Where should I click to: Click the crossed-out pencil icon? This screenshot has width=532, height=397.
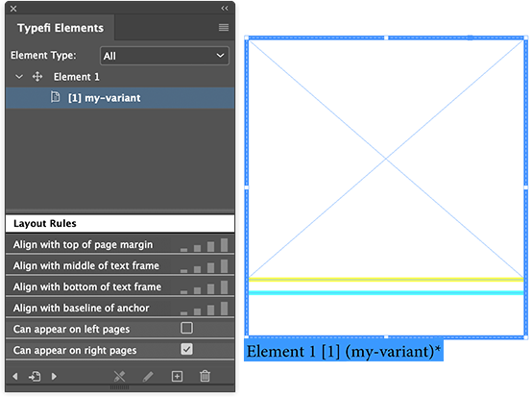(119, 376)
